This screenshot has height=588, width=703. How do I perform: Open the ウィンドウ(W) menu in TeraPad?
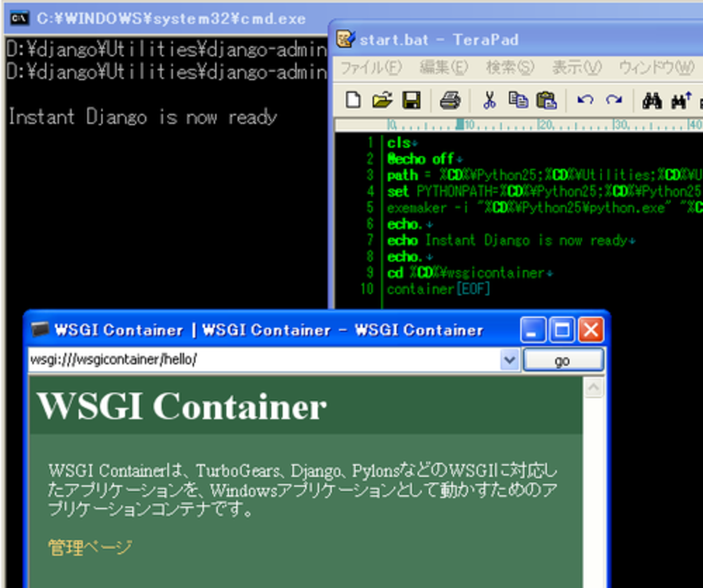coord(656,68)
